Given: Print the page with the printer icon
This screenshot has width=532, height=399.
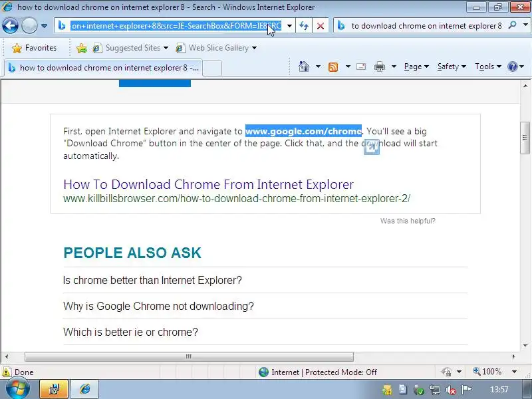Looking at the screenshot, I should pos(379,66).
